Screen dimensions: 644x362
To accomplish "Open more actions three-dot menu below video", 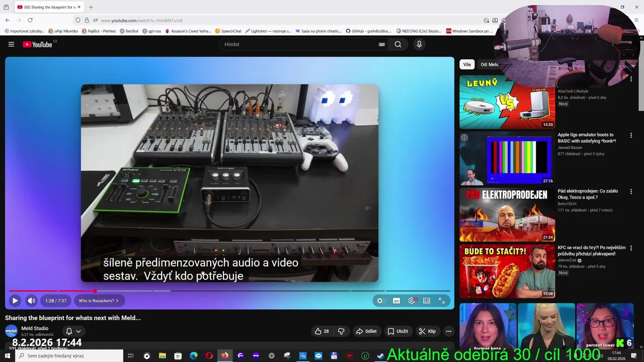I will [449, 331].
